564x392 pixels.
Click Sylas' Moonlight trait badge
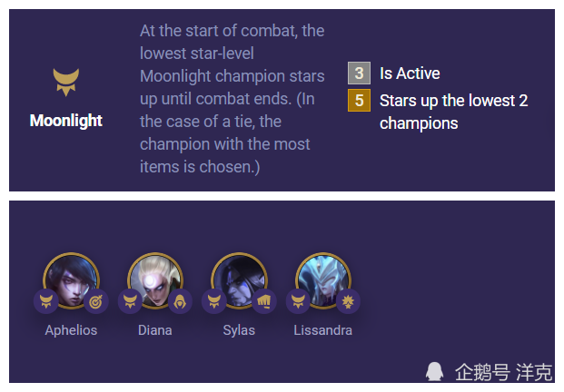point(214,301)
